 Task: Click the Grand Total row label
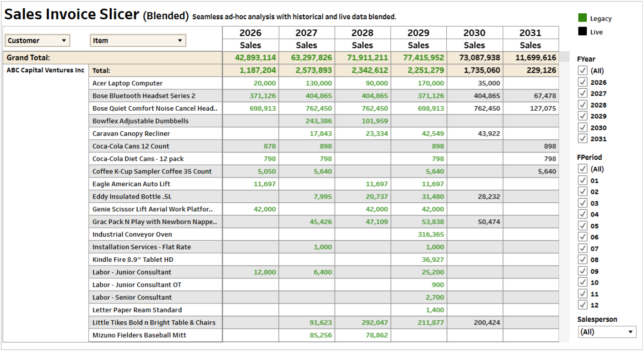click(28, 58)
